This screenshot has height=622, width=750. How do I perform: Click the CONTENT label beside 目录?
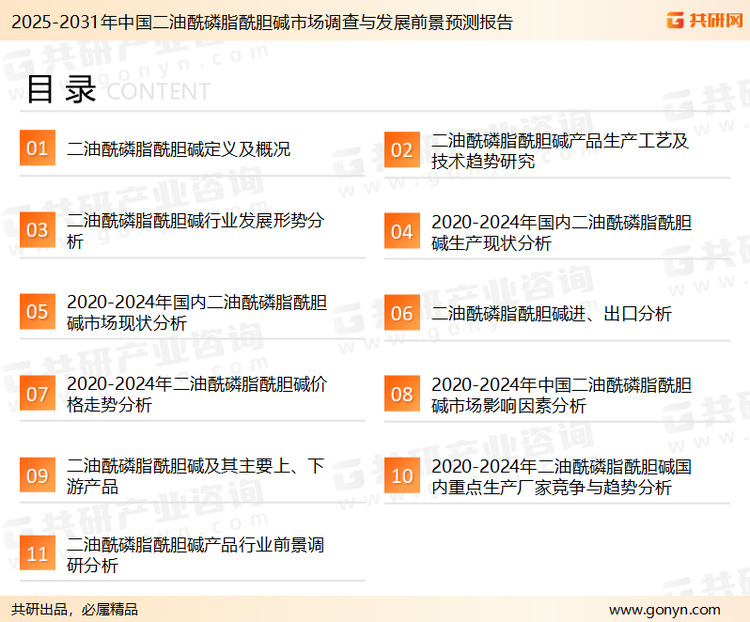click(x=158, y=91)
